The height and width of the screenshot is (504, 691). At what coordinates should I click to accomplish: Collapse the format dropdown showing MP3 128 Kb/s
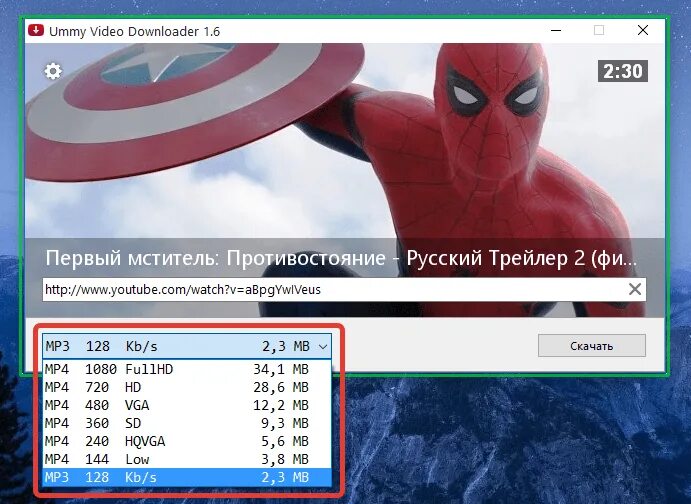(187, 346)
